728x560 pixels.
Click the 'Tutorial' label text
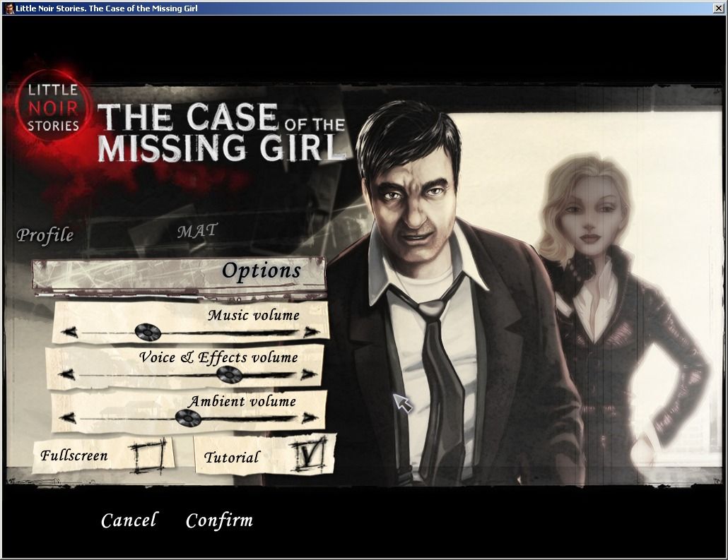[x=232, y=458]
